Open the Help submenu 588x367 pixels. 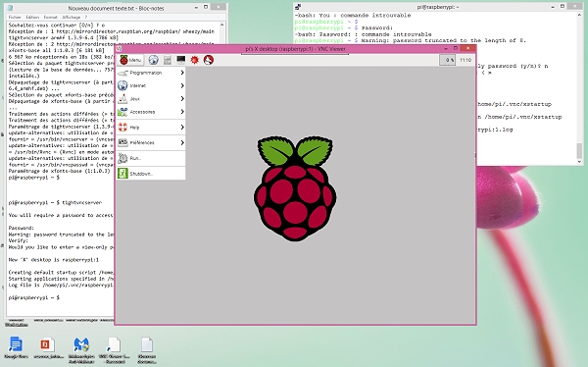tap(151, 128)
